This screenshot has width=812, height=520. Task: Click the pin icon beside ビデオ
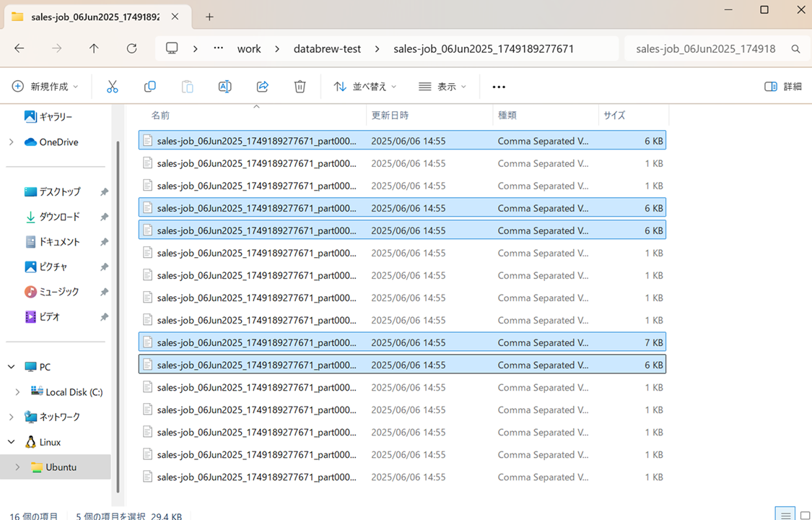(104, 316)
